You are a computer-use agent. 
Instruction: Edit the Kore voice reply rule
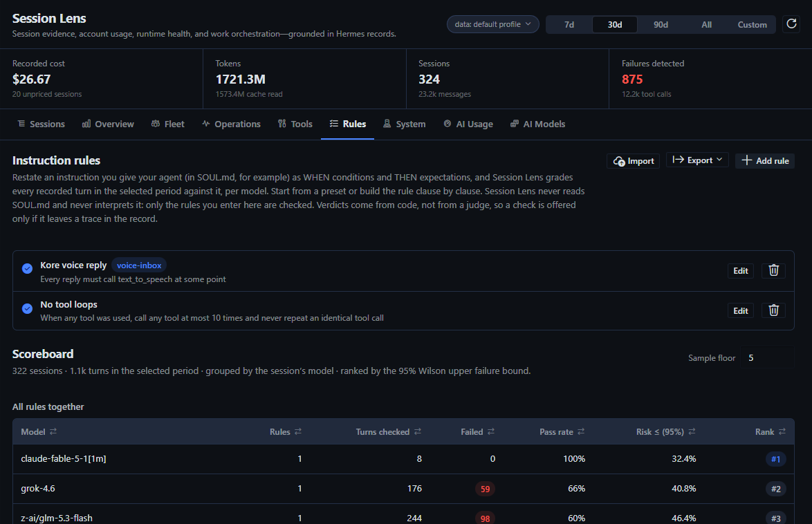(741, 270)
